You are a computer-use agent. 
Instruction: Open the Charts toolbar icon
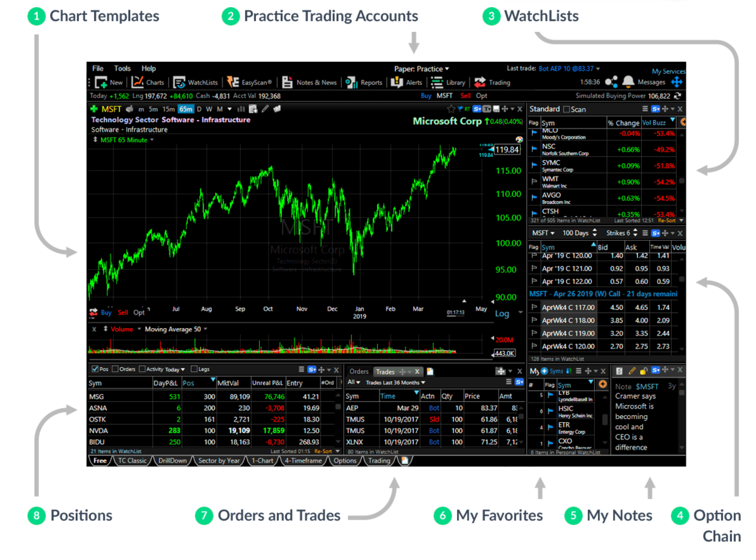(137, 82)
